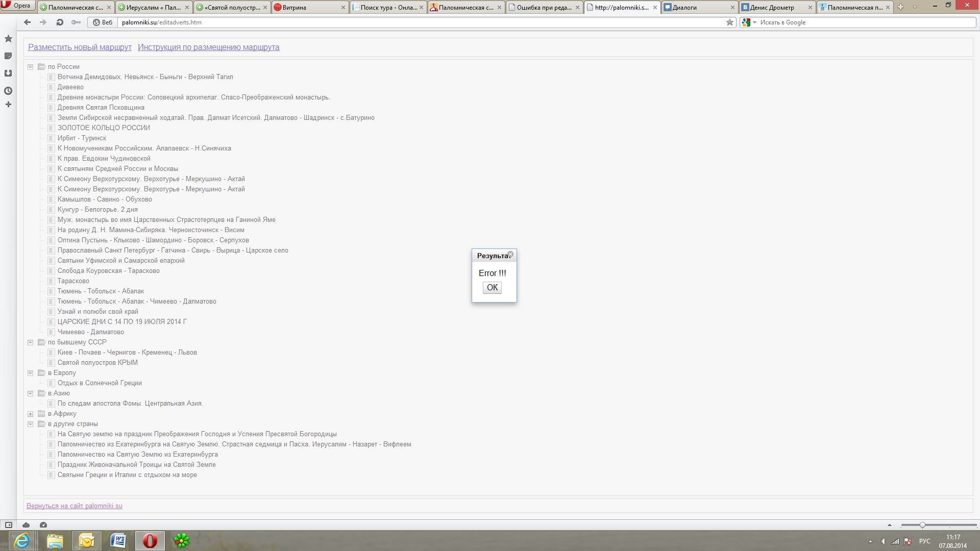Reload the page with the refresh icon
The width and height of the screenshot is (980, 551).
(x=60, y=22)
